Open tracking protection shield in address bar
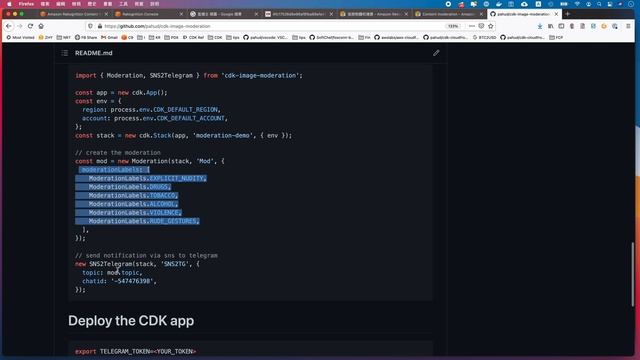This screenshot has width=640, height=360. 91,26
